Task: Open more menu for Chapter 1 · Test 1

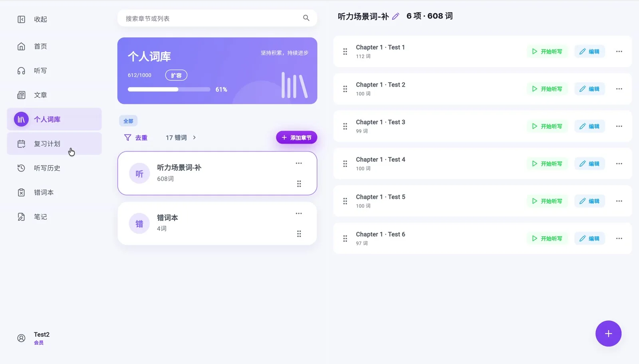Action: pyautogui.click(x=619, y=51)
